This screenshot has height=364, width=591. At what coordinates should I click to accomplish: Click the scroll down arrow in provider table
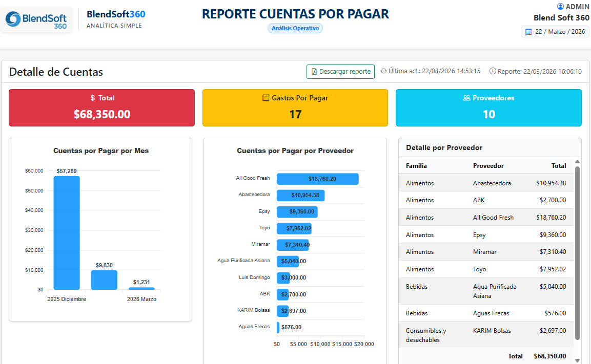[x=577, y=360]
